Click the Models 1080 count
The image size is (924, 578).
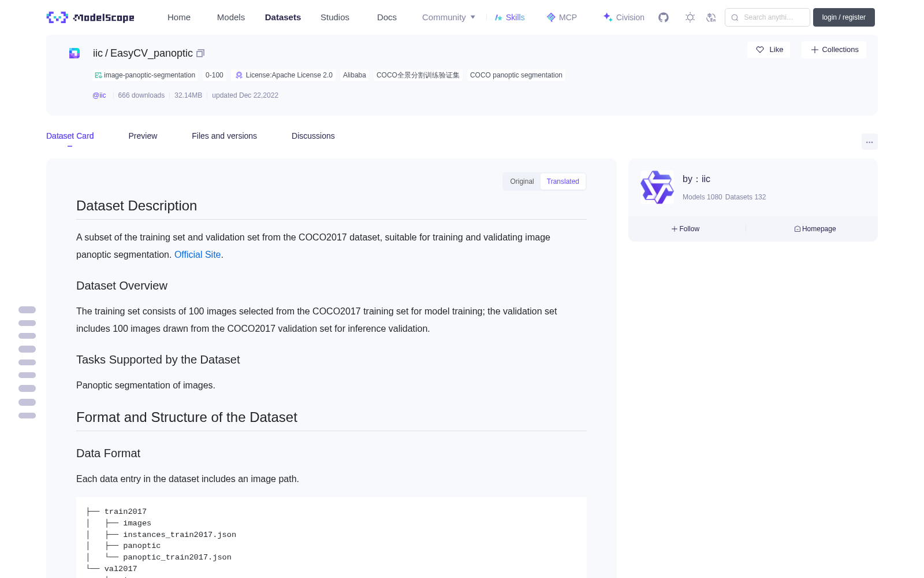[x=702, y=197]
